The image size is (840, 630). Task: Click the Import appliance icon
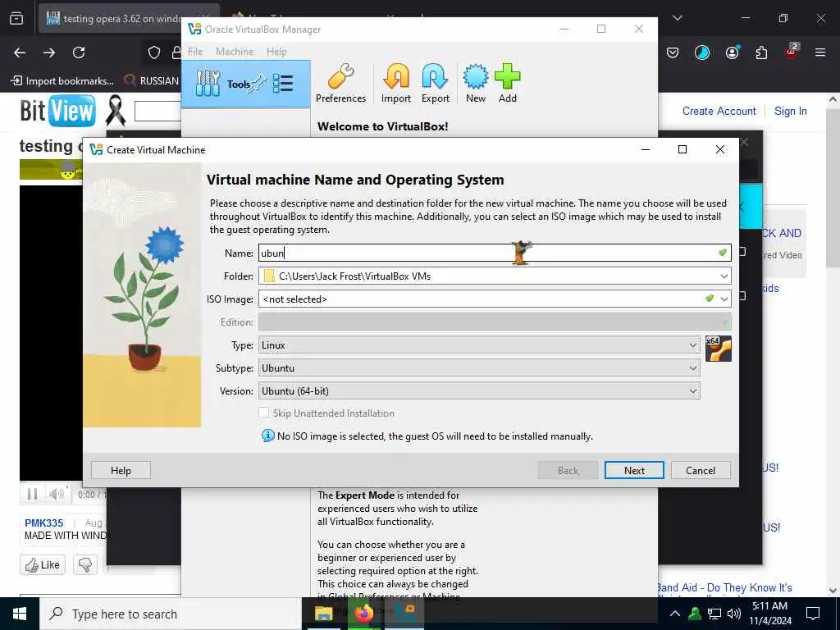coord(396,76)
